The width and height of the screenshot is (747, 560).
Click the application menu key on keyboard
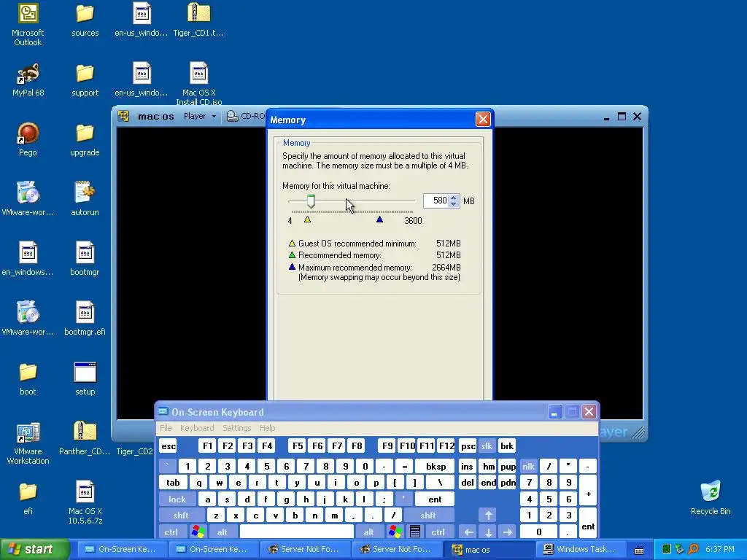(415, 532)
